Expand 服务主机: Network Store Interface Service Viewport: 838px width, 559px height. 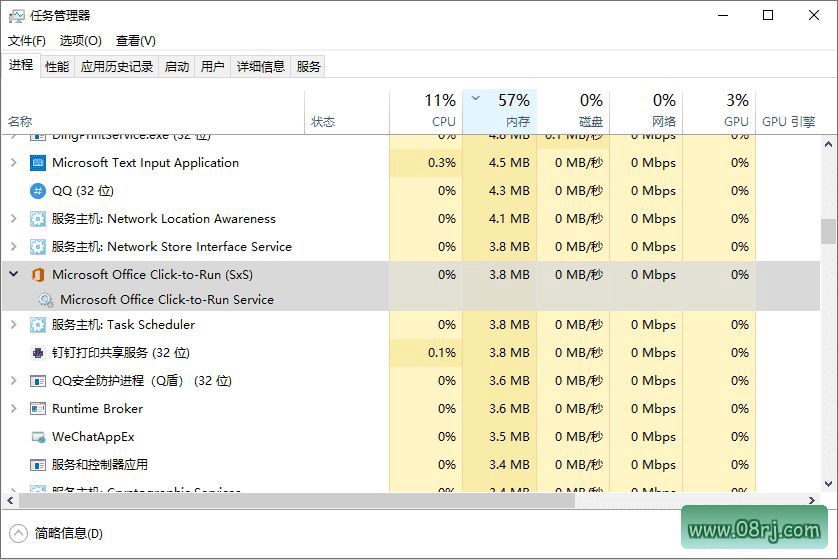pyautogui.click(x=14, y=246)
